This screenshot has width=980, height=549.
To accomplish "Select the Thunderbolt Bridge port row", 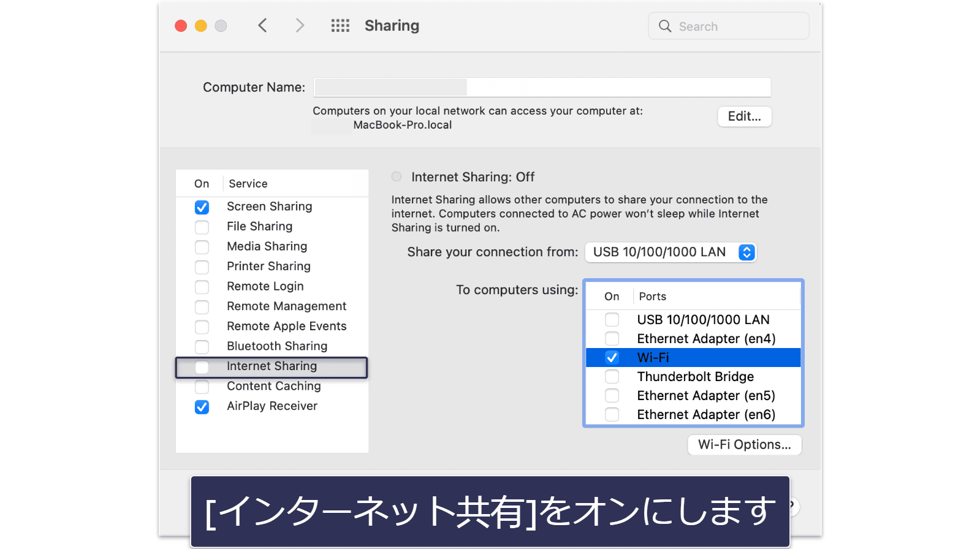I will [x=693, y=377].
